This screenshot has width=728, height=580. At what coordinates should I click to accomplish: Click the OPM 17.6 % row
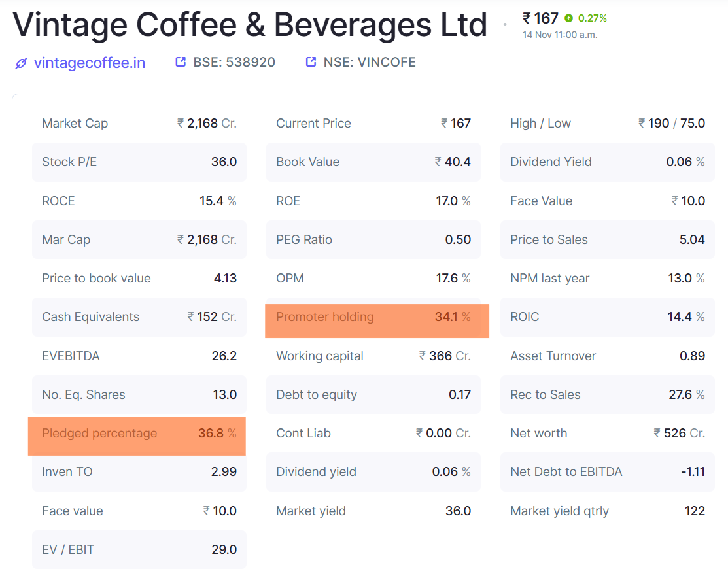[373, 279]
